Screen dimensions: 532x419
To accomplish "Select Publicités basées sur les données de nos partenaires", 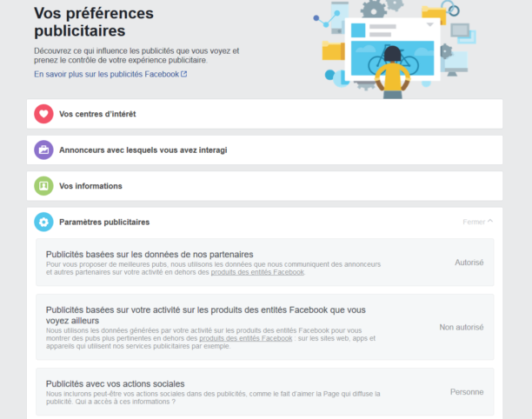I will (x=158, y=254).
